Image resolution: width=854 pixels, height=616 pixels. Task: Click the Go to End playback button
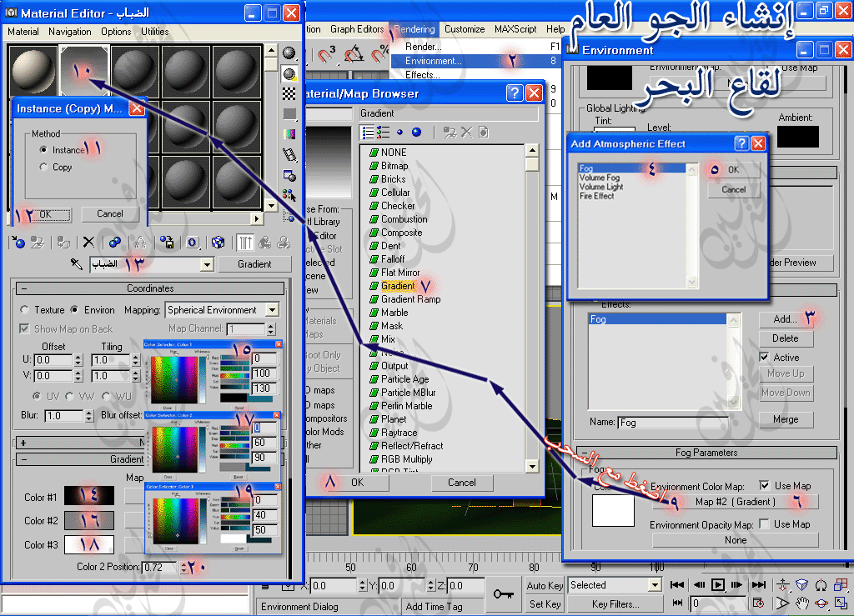(x=758, y=585)
